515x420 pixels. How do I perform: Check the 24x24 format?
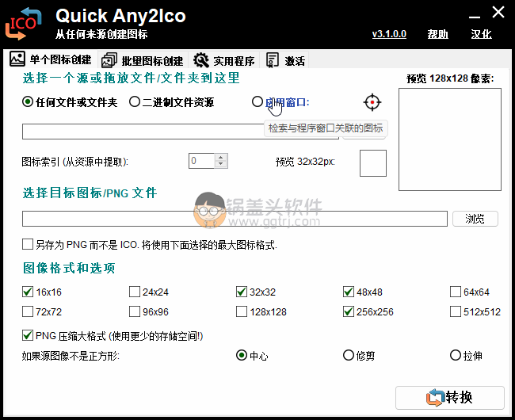[135, 292]
